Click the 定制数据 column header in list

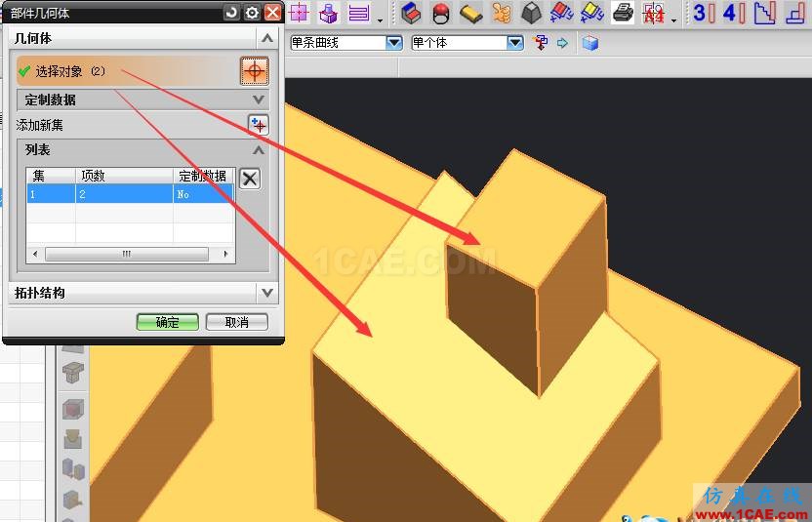(x=203, y=176)
